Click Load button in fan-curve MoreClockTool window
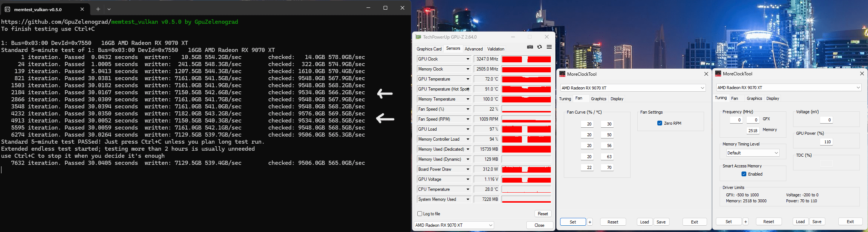This screenshot has width=868, height=232. pyautogui.click(x=645, y=222)
